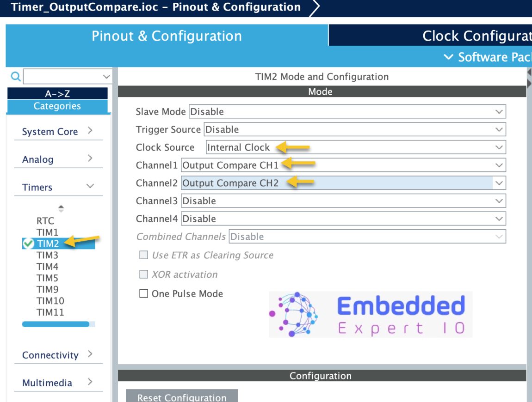
Task: Enable the One Pulse Mode checkbox
Action: (x=143, y=294)
